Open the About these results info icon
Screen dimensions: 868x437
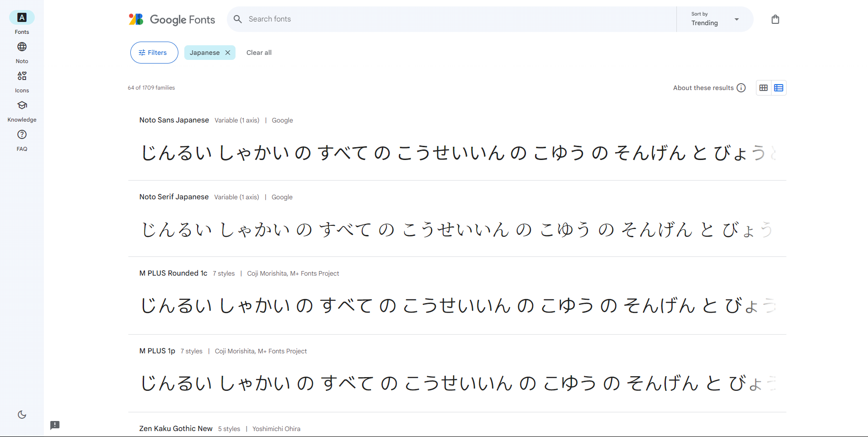[741, 87]
